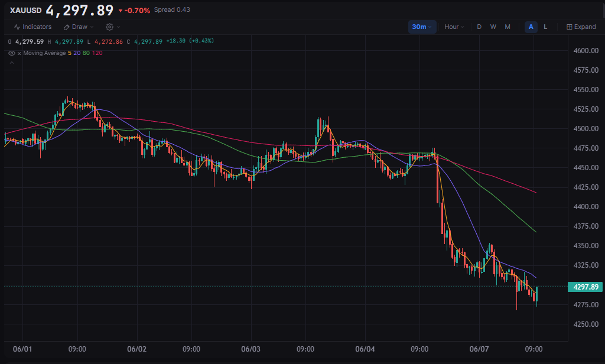605x364 pixels.
Task: Click the 4425.00 price axis label
Action: (586, 187)
